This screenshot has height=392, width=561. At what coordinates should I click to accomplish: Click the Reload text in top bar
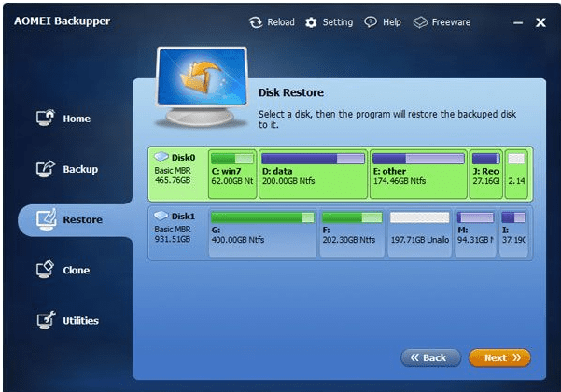tap(281, 22)
